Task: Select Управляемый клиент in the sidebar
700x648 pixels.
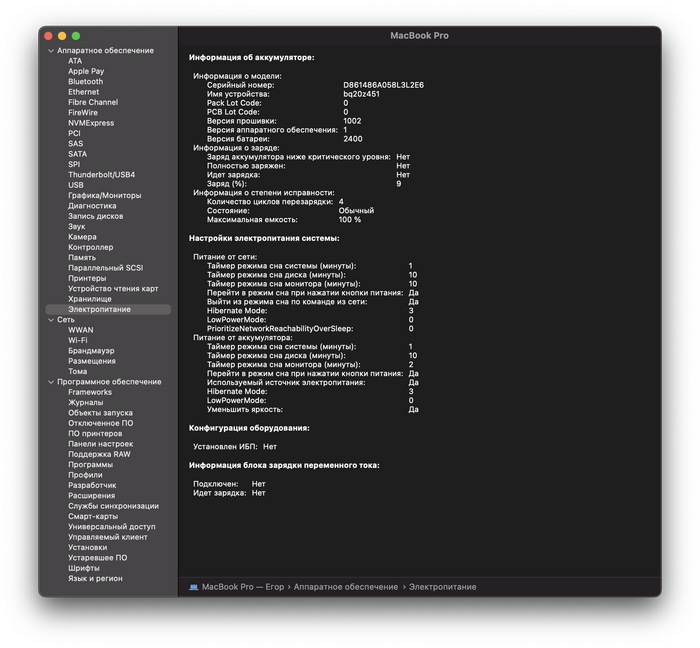Action: pyautogui.click(x=108, y=537)
